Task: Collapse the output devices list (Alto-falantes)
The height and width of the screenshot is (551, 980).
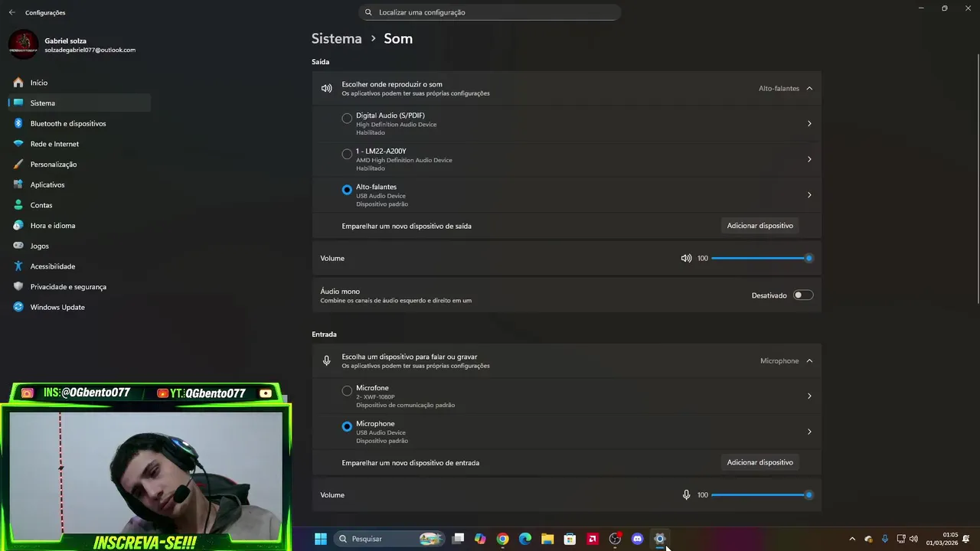Action: coord(809,89)
